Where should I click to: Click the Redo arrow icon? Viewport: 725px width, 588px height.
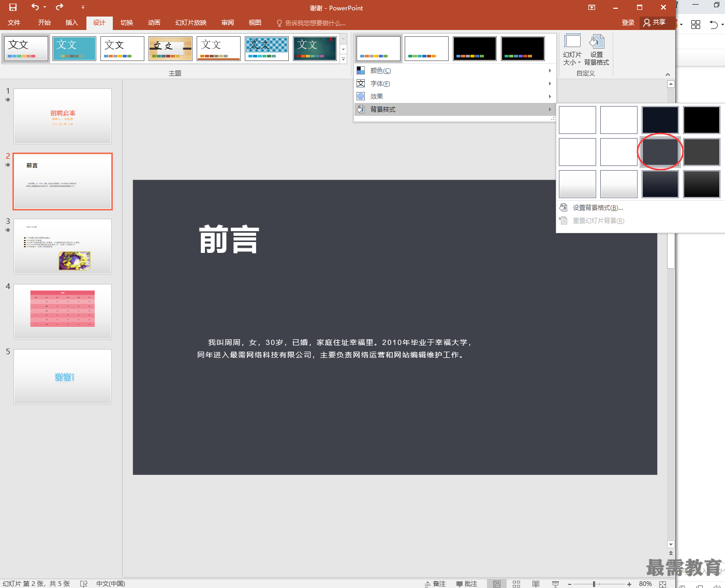pyautogui.click(x=60, y=7)
